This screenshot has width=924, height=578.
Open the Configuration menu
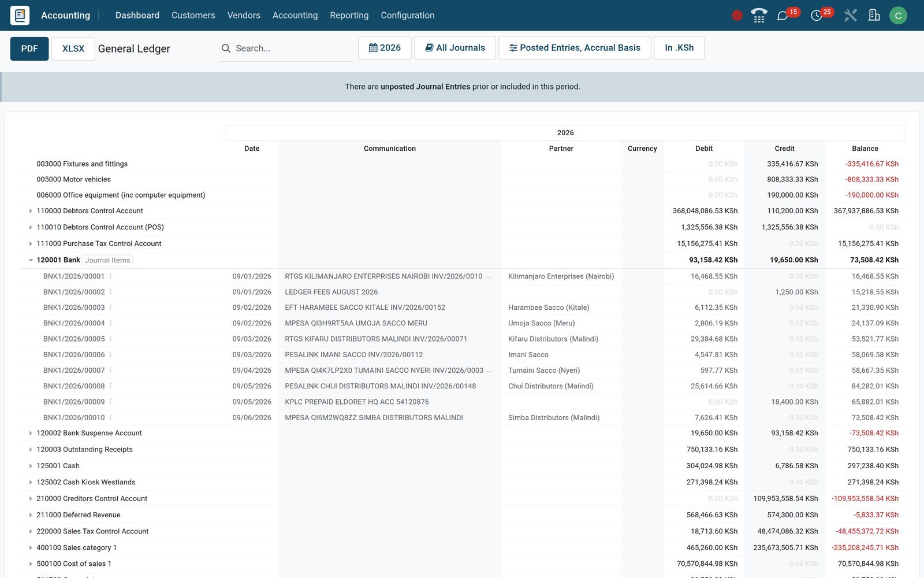pos(408,16)
